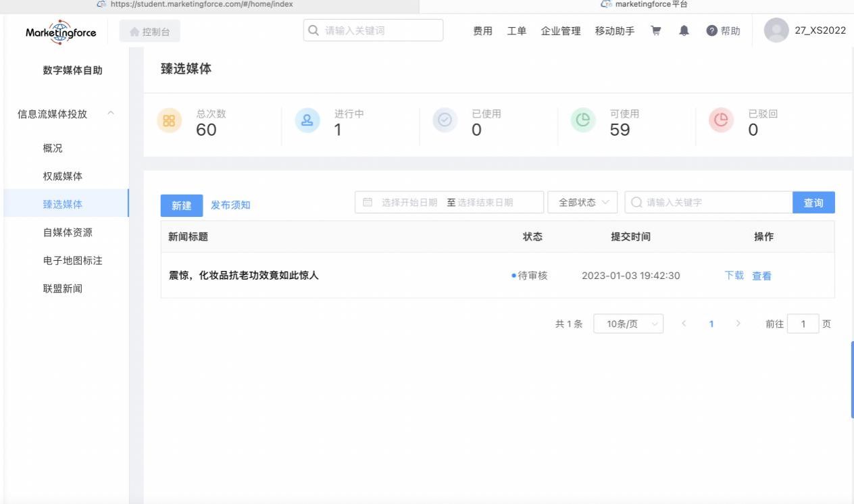854x504 pixels.
Task: Click the 已驳回 red pie icon
Action: point(721,121)
